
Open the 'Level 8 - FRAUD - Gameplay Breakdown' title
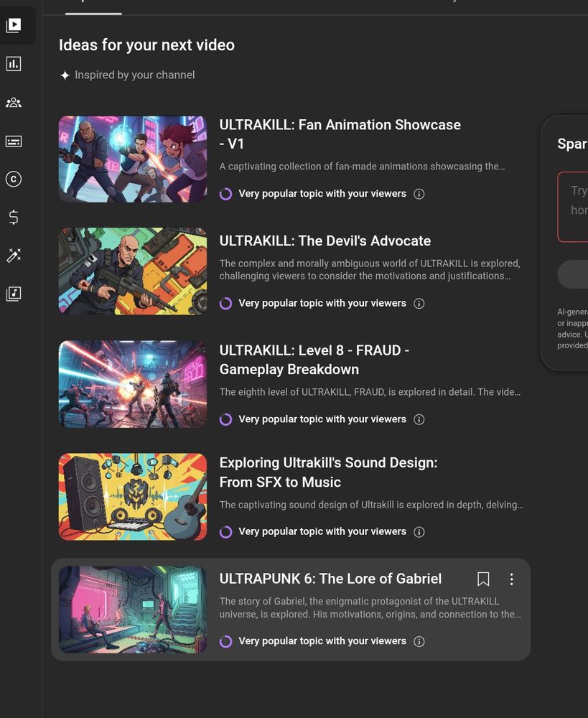314,360
